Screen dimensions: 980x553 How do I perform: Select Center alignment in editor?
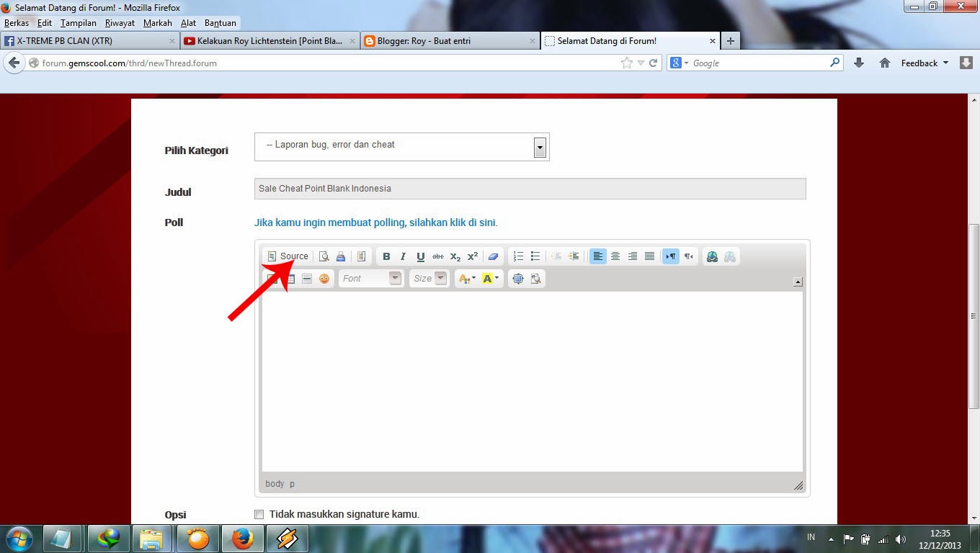tap(615, 256)
